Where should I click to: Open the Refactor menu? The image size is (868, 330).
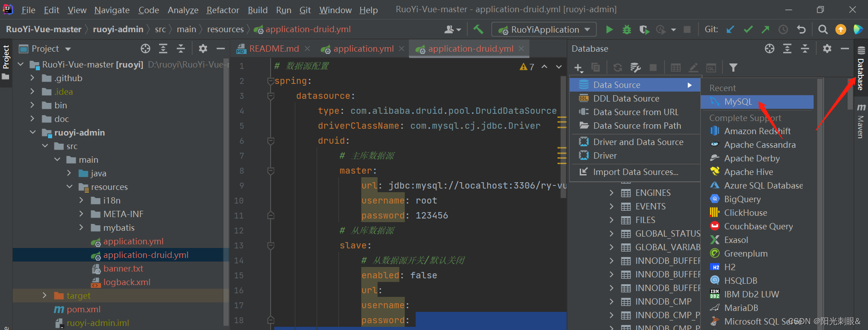[x=223, y=10]
